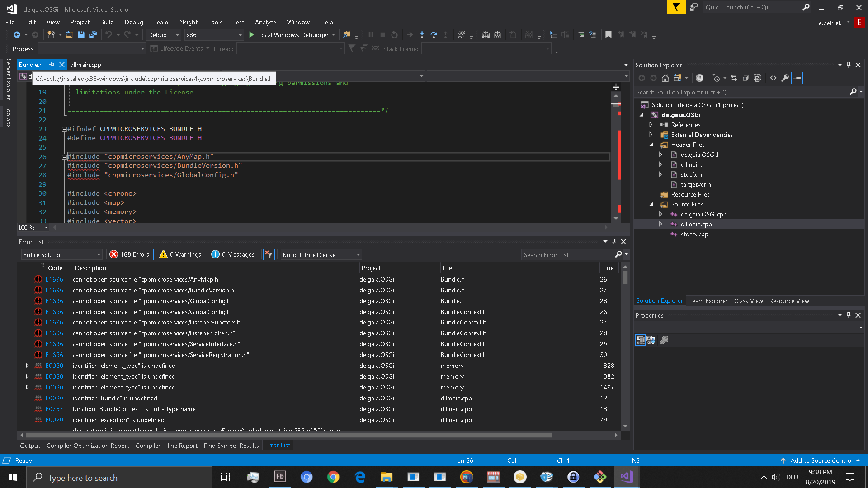Click the View Code icon in Solution Explorer
The height and width of the screenshot is (488, 868).
point(772,78)
